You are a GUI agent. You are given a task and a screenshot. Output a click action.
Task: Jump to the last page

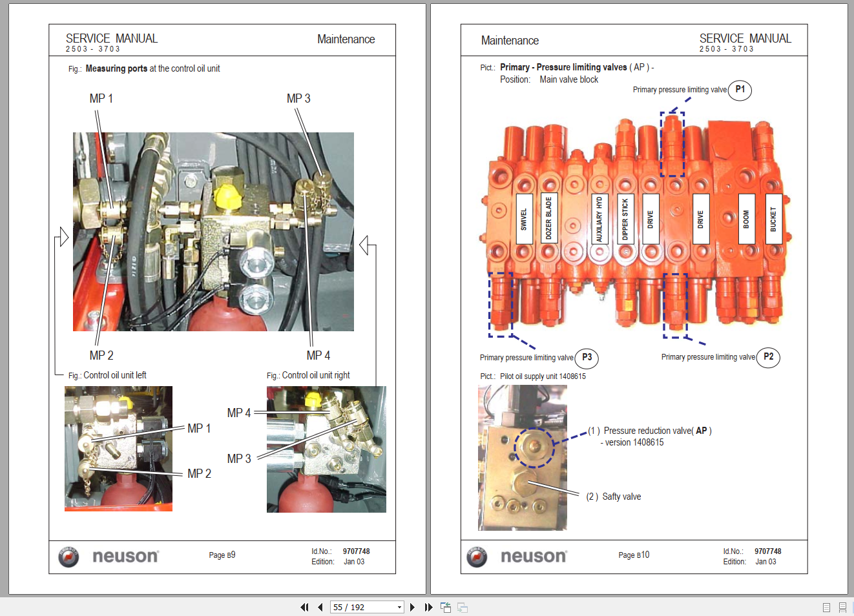428,607
